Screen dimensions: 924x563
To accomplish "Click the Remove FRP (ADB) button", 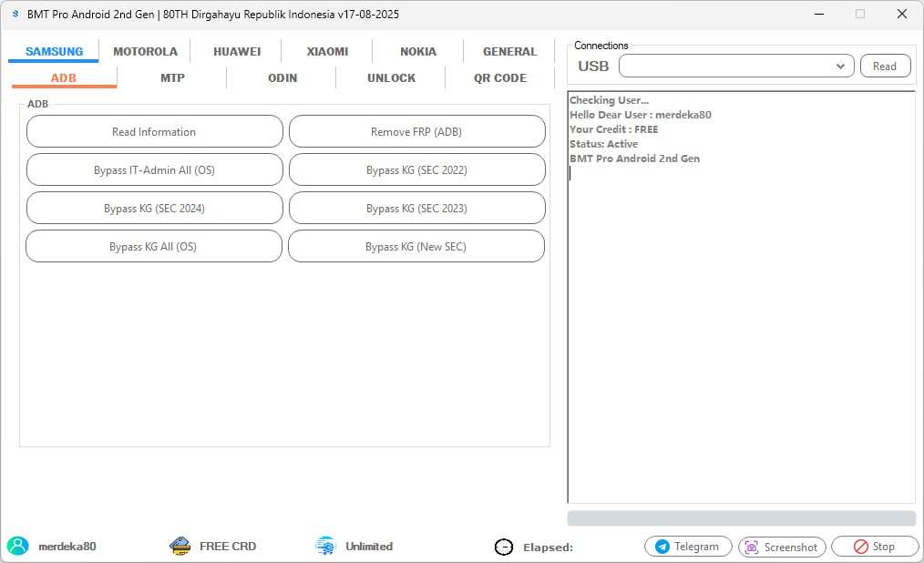I will (x=416, y=131).
